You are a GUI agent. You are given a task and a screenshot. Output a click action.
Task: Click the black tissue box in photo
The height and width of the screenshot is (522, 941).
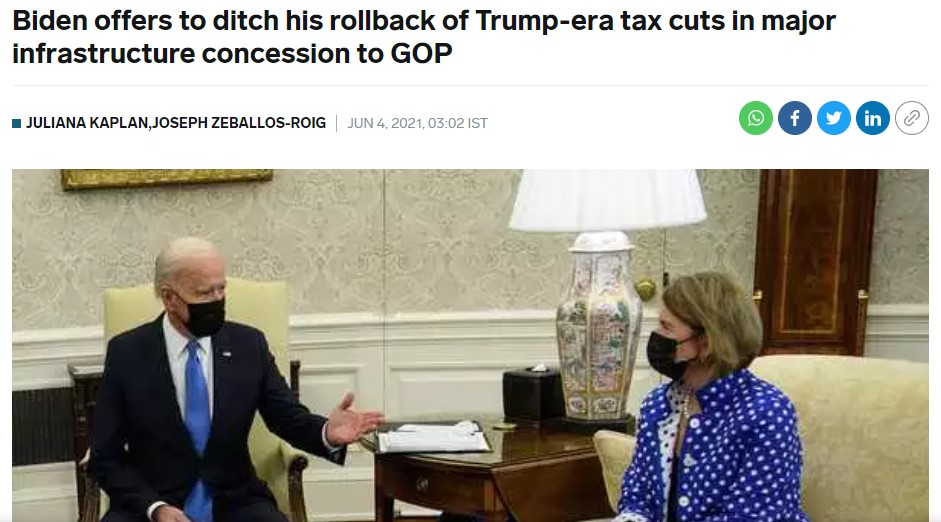point(531,394)
